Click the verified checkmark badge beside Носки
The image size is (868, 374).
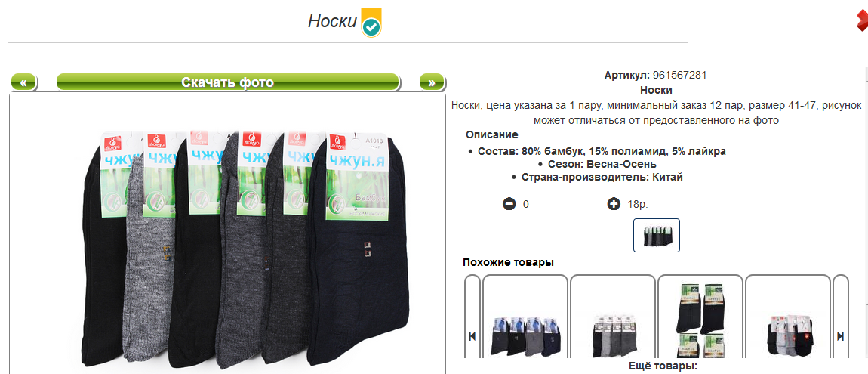(371, 23)
